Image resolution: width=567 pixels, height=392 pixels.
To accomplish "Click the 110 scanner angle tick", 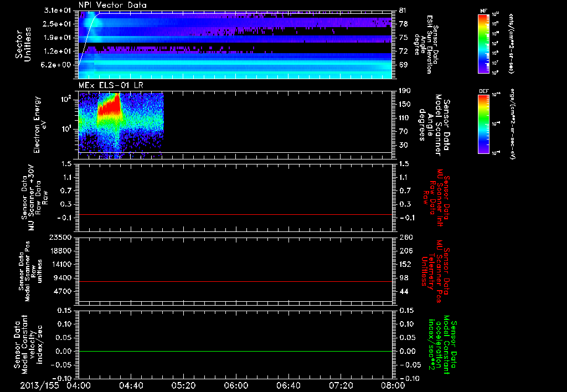I will click(x=405, y=118).
